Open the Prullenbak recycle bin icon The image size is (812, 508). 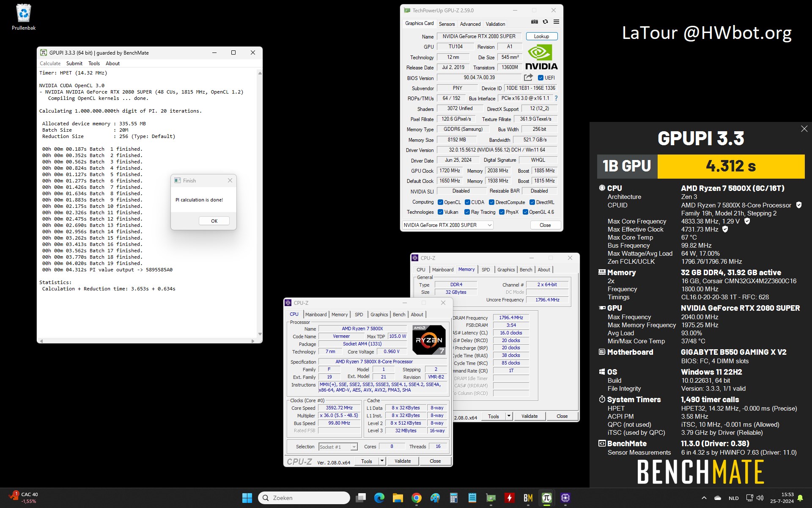(x=24, y=17)
